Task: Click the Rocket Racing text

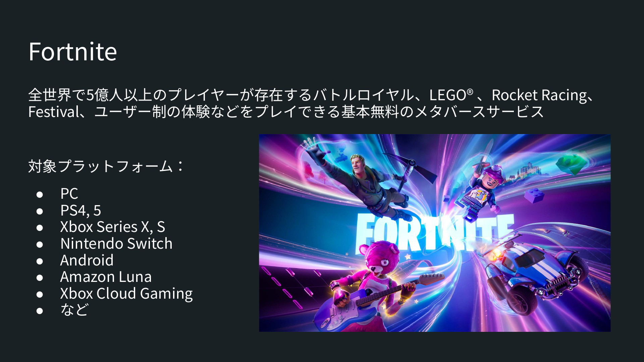Action: (x=540, y=95)
